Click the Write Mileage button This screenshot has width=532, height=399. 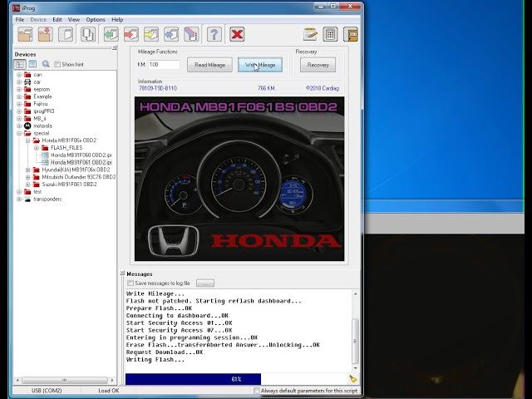pyautogui.click(x=260, y=65)
